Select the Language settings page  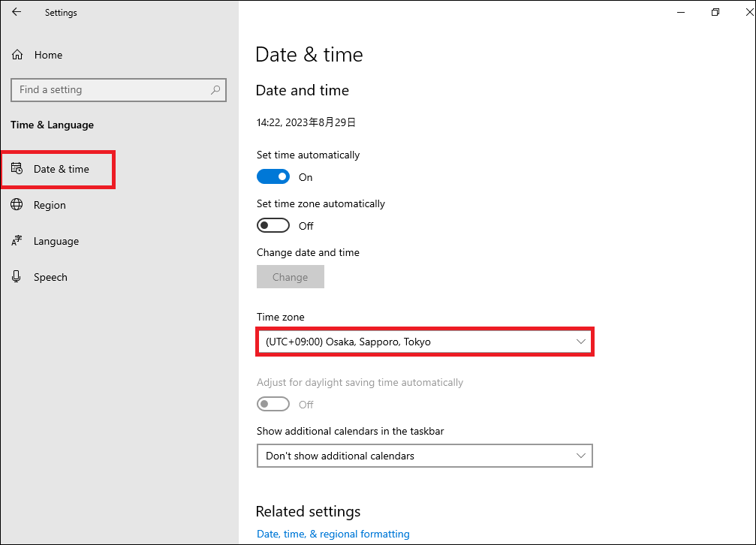56,241
